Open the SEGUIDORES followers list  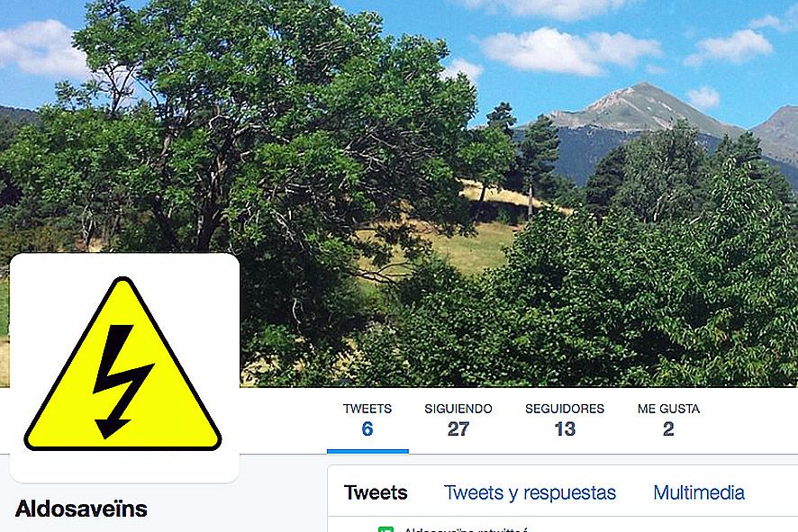(565, 409)
